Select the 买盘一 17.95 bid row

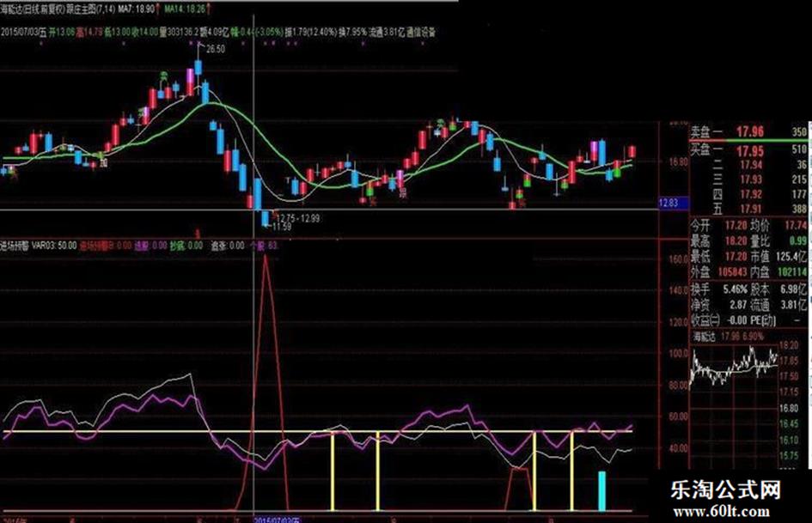tap(748, 150)
